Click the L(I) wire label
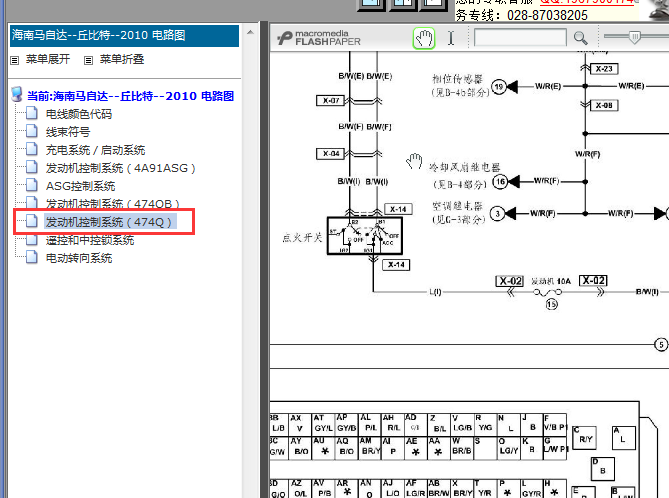 [x=435, y=292]
